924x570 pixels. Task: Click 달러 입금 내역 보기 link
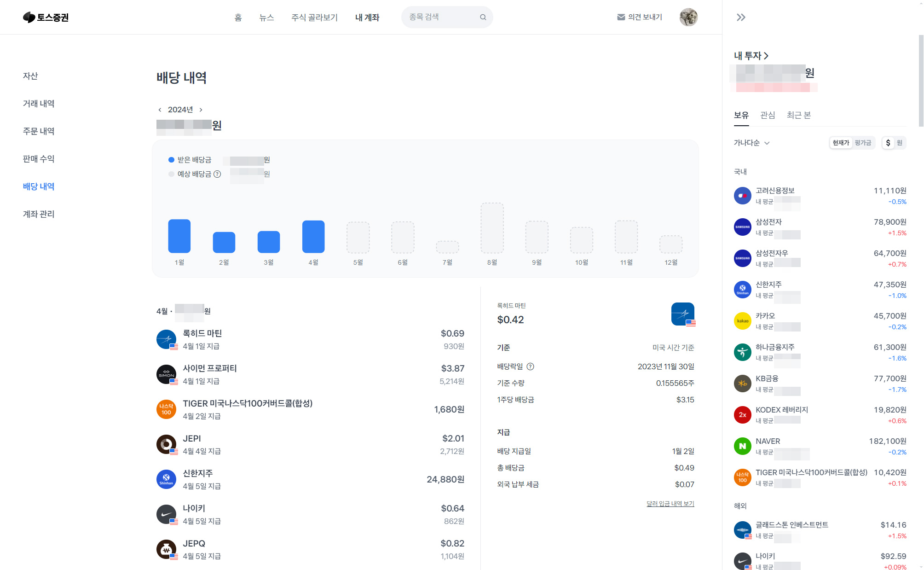pyautogui.click(x=670, y=504)
